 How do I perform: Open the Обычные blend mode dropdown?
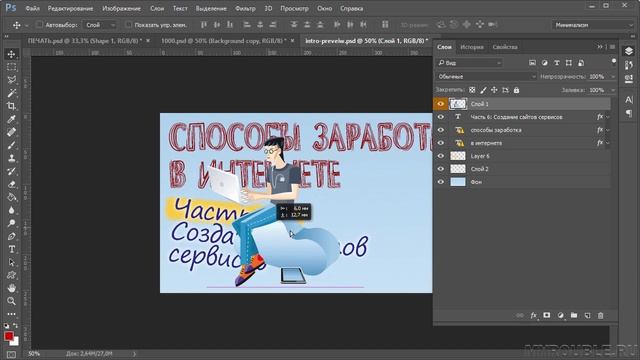point(486,76)
